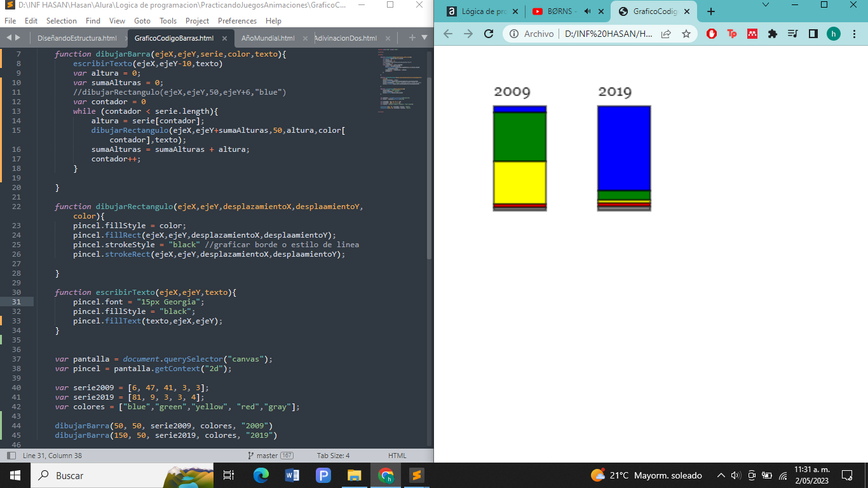Open the Tab Size: 4 selector
Viewport: 868px width, 488px height.
(333, 456)
